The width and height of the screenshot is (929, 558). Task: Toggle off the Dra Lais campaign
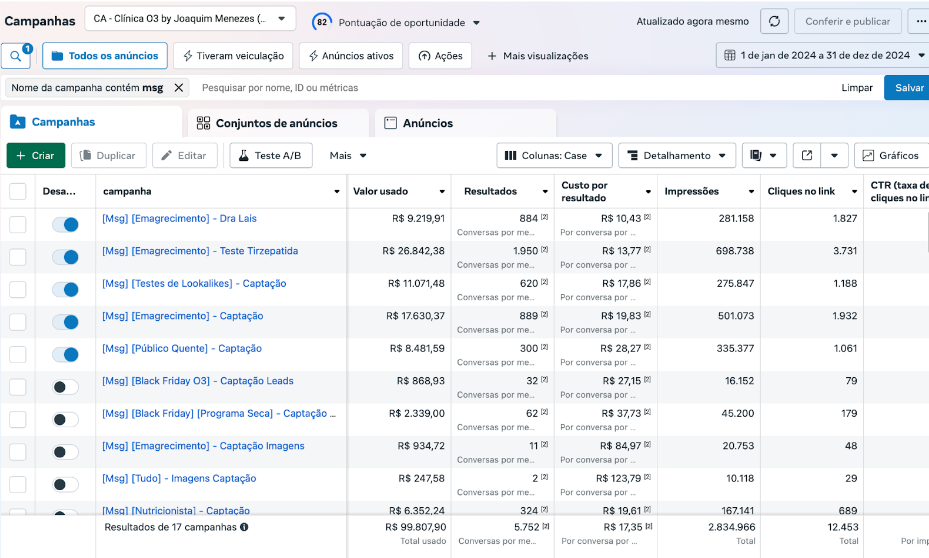(x=65, y=225)
